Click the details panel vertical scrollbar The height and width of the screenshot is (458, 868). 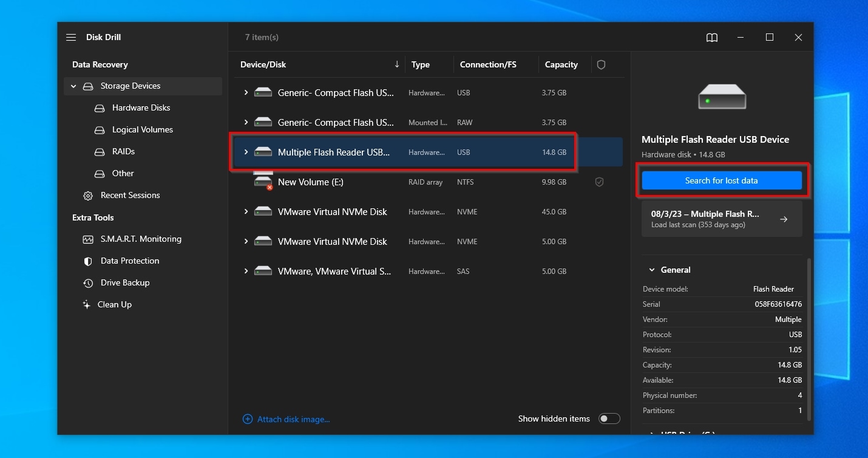(809, 340)
